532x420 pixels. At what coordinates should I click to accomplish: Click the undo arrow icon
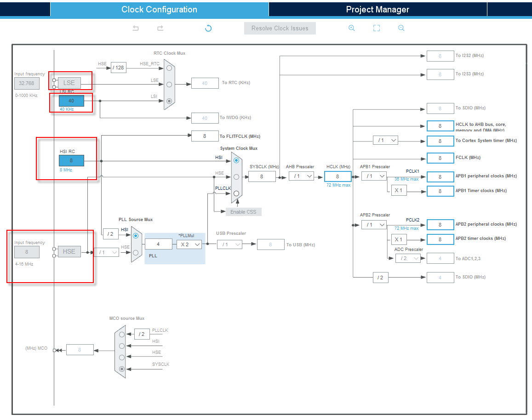[136, 28]
